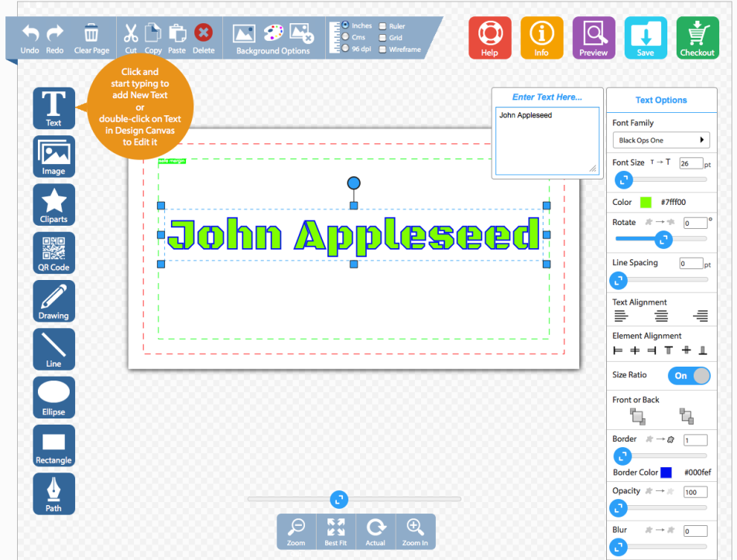Click the Line Spacing slider handle
Image resolution: width=737 pixels, height=560 pixels.
(619, 281)
